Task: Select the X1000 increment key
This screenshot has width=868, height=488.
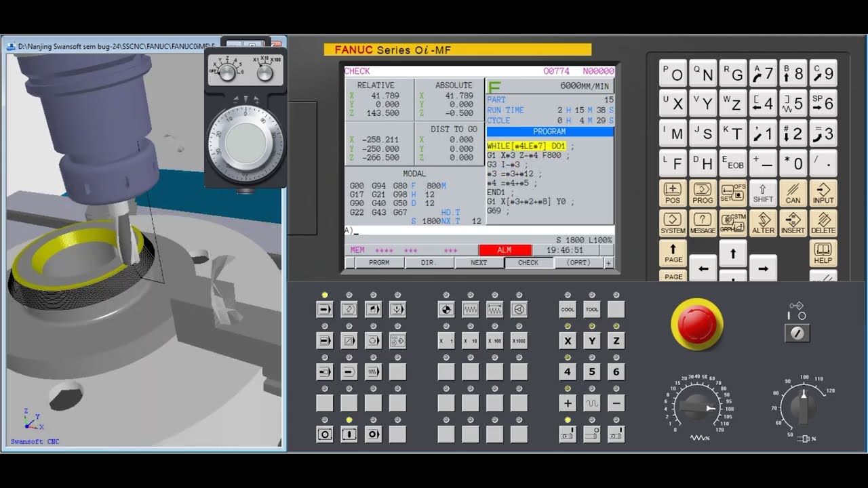Action: pyautogui.click(x=519, y=341)
